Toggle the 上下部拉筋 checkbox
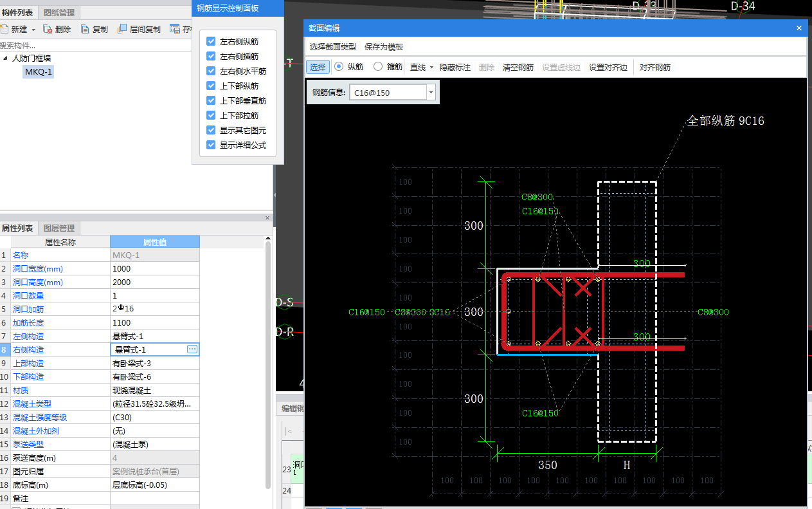Viewport: 812px width, 509px height. click(211, 115)
